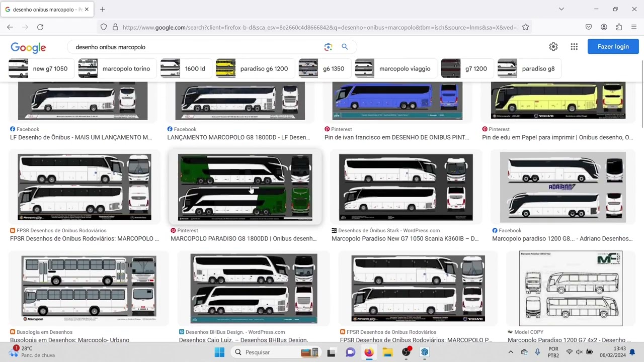Select the 'marcopolo viaggio' filter chip
The width and height of the screenshot is (644, 362).
coord(396,68)
